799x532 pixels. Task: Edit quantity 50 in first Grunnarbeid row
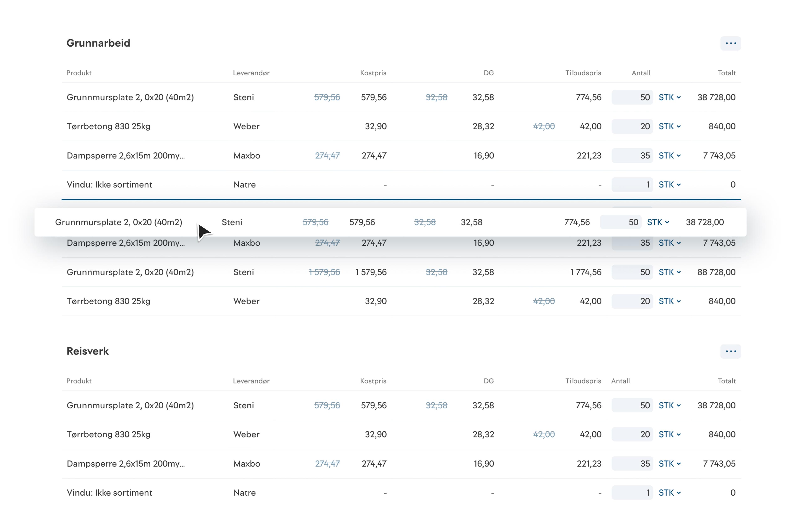632,97
